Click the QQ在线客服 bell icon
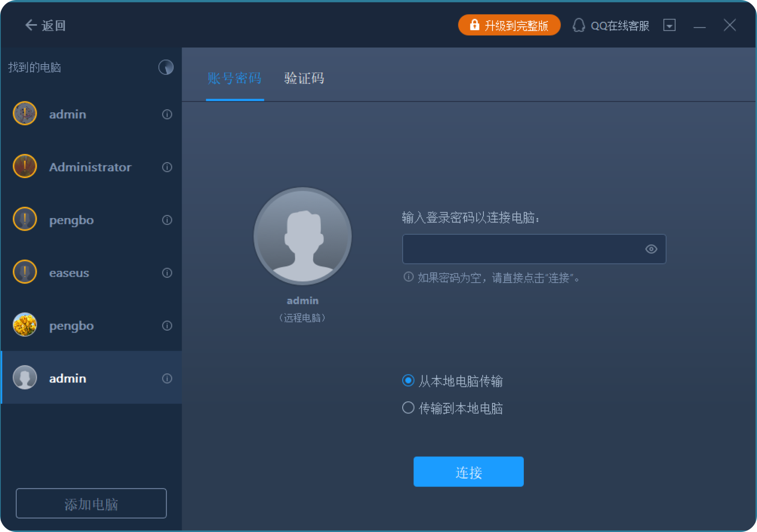The image size is (757, 532). point(578,25)
